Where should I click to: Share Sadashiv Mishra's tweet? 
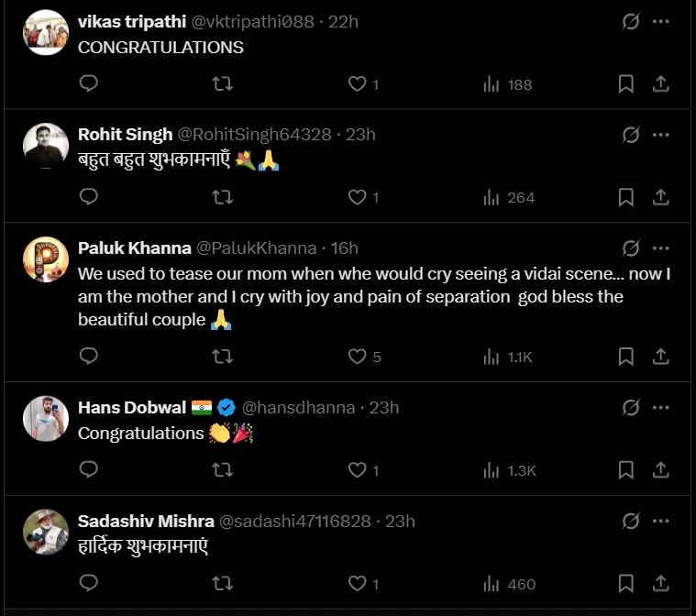click(x=660, y=584)
